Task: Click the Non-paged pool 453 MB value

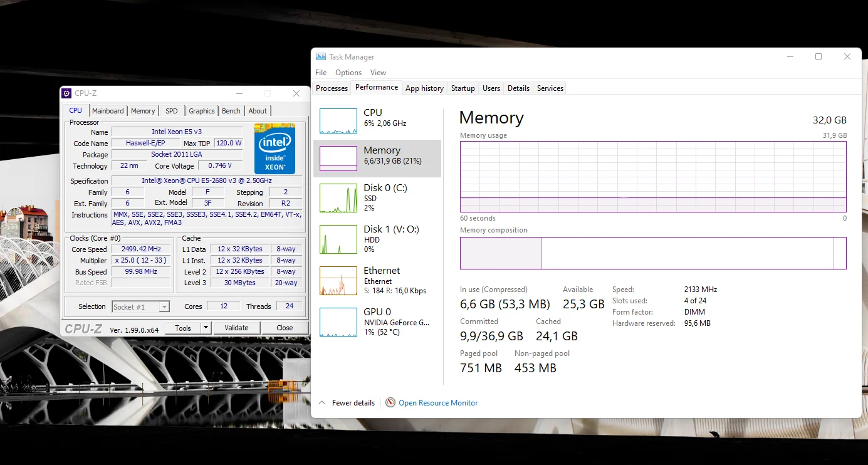Action: (x=535, y=368)
